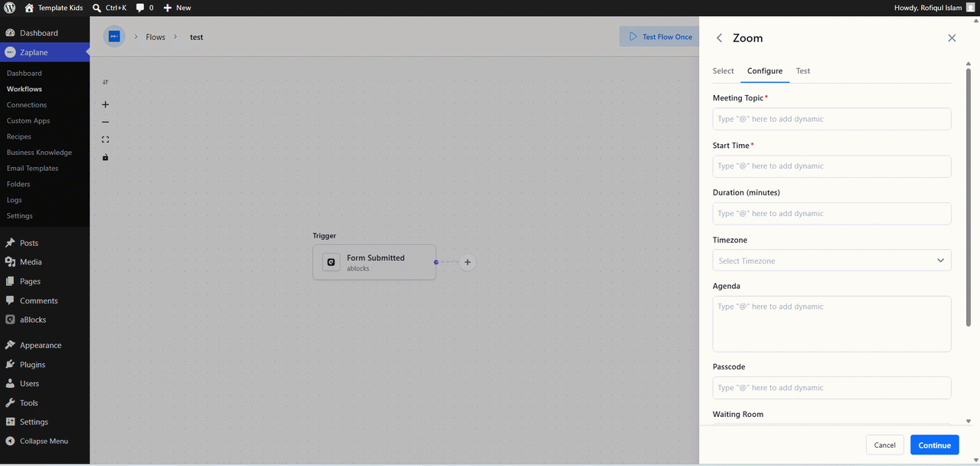The height and width of the screenshot is (466, 980).
Task: Open comments bubble in admin bar
Action: (141, 8)
